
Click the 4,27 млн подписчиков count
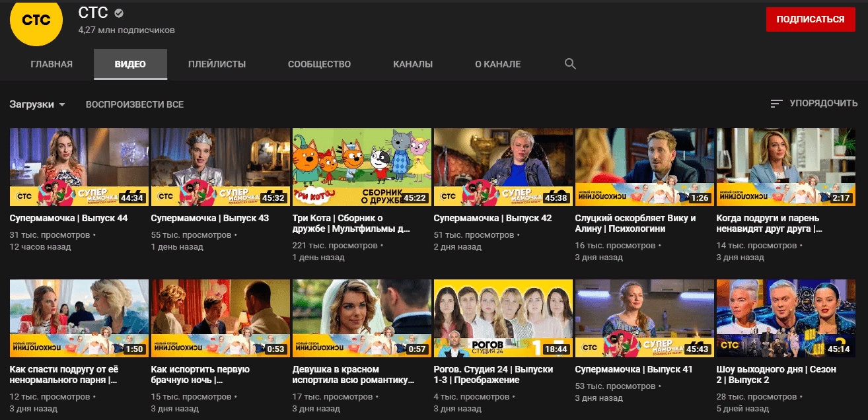point(126,30)
